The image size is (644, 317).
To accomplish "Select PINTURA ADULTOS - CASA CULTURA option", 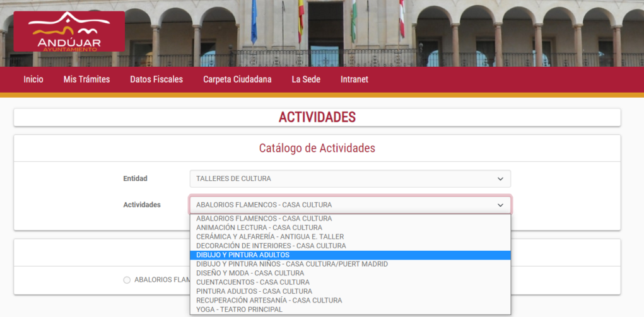I will pyautogui.click(x=350, y=292).
